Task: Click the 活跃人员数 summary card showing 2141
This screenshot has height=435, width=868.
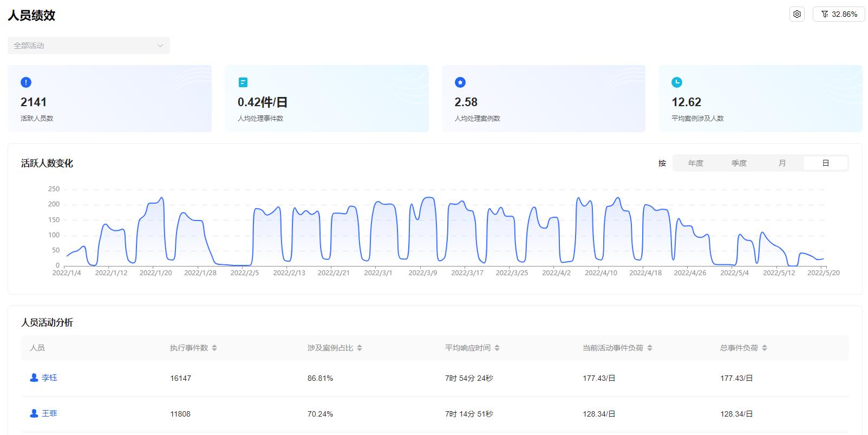Action: tap(109, 99)
